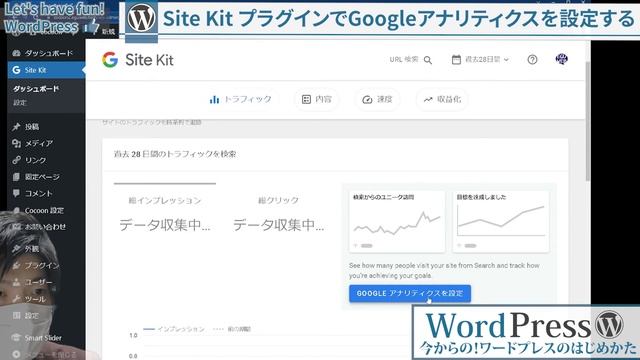Viewport: 640px width, 360px height.
Task: Click 過去 28 日間のトラフィックを検索 heading
Action: tap(175, 154)
